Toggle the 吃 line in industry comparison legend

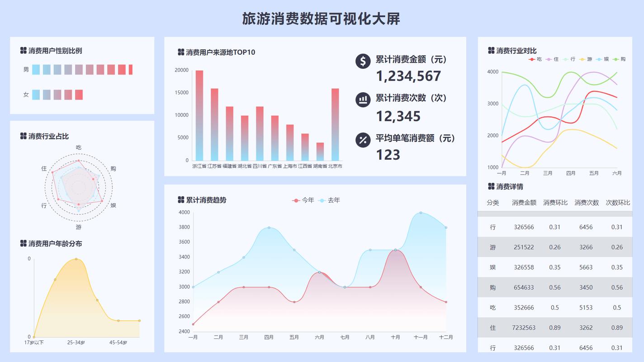tap(535, 59)
